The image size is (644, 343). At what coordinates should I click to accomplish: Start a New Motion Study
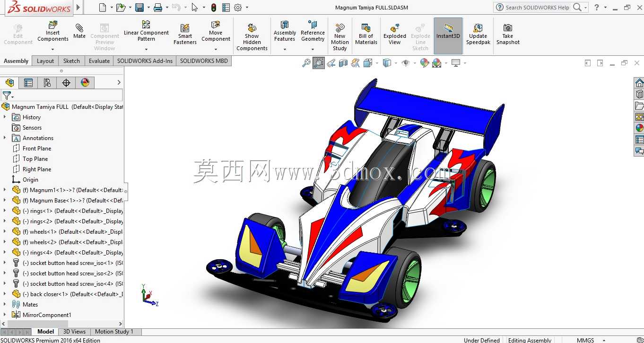tap(339, 37)
